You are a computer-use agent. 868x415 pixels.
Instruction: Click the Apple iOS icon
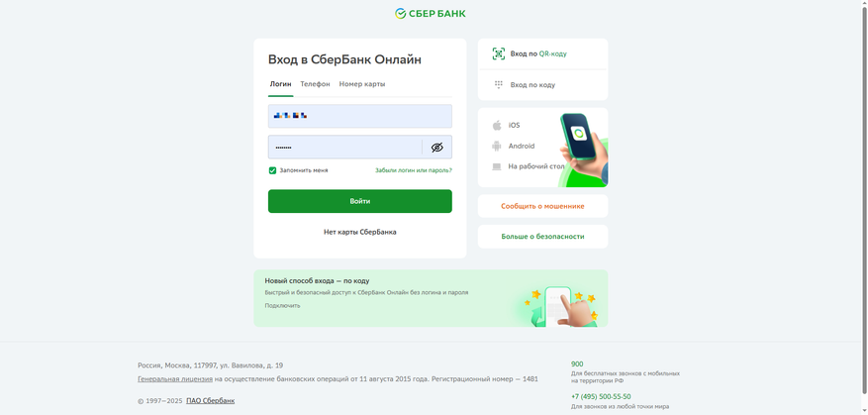point(497,126)
